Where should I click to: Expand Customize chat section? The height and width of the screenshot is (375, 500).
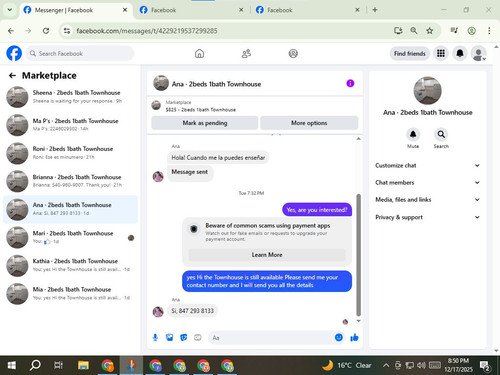point(427,165)
